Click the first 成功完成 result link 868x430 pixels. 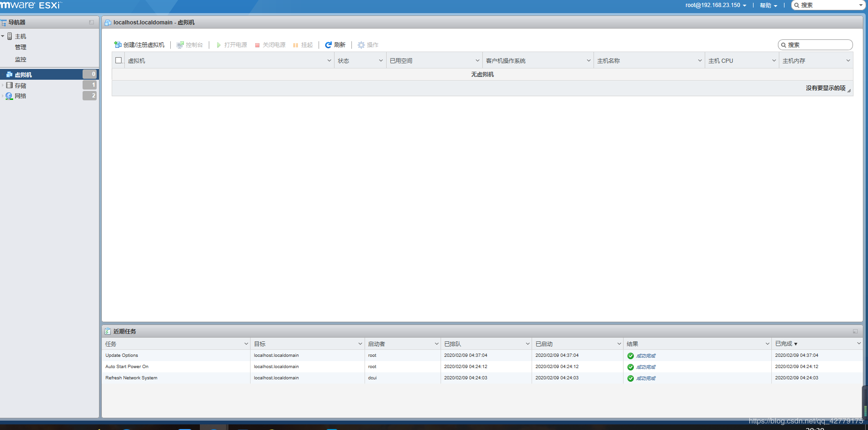click(x=646, y=356)
